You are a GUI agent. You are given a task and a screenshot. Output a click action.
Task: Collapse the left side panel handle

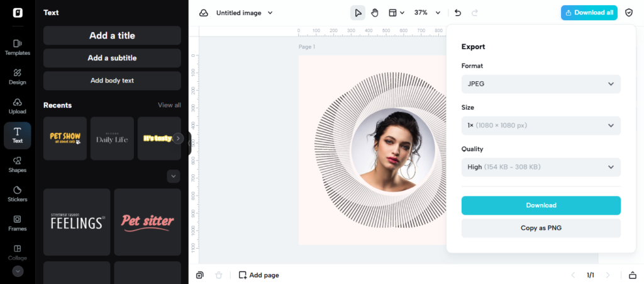[189, 142]
